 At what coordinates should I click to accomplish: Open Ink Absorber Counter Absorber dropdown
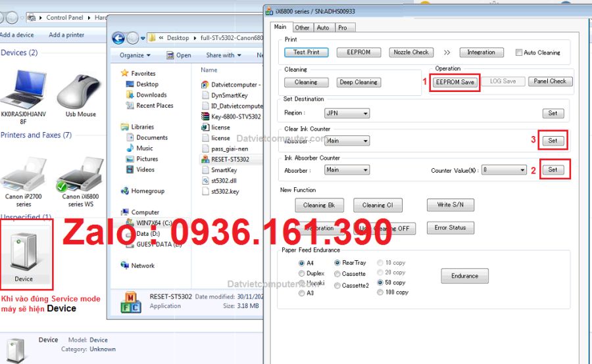pyautogui.click(x=347, y=170)
